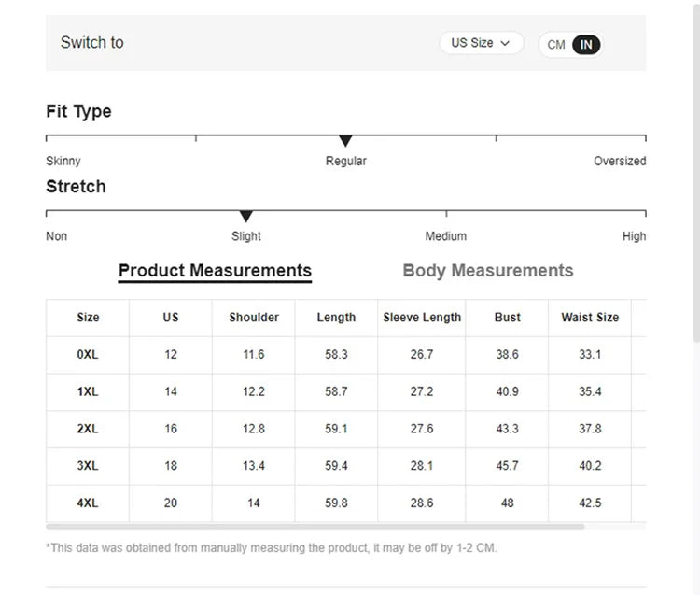Click the Fit Type triangle marker at Regular

(345, 141)
